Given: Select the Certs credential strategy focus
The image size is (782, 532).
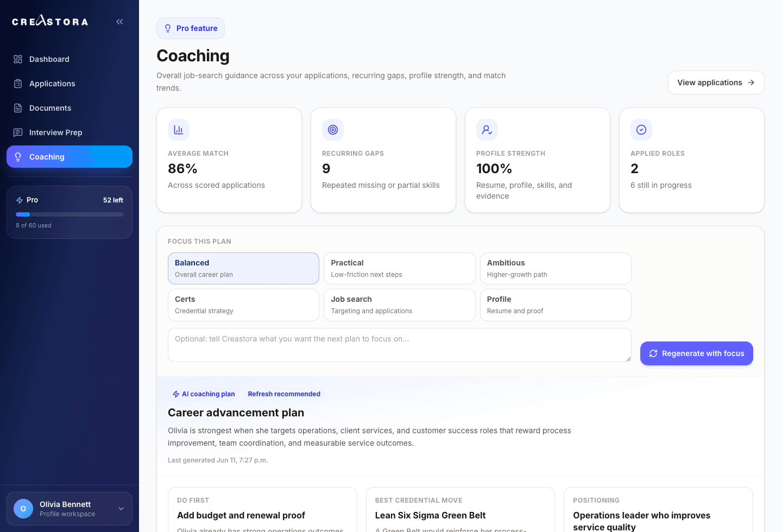Looking at the screenshot, I should coord(243,305).
